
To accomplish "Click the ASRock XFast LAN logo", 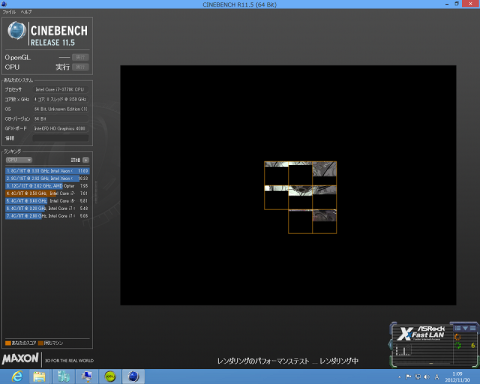I will 422,333.
